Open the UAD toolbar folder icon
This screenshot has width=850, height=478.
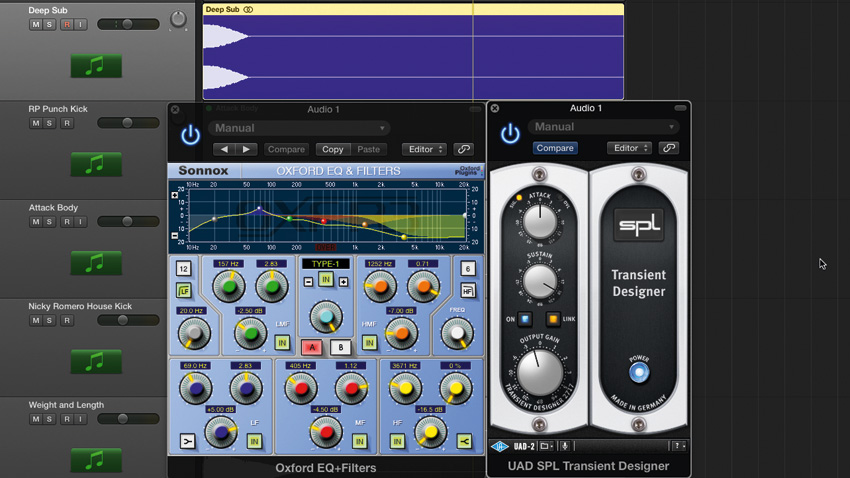coord(545,446)
